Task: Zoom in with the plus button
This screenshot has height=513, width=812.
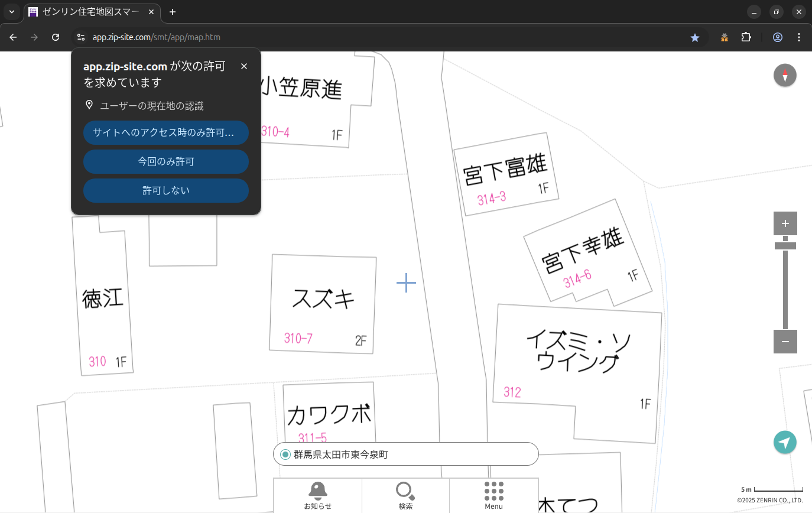Action: [785, 223]
